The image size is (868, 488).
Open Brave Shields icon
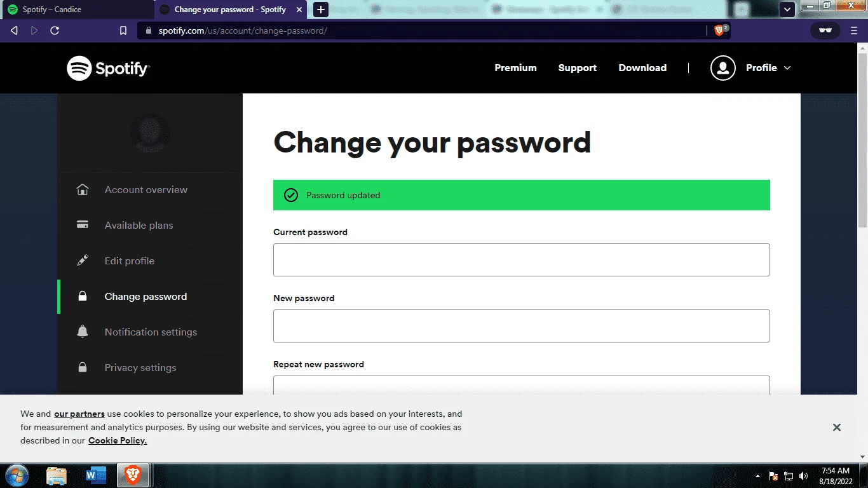[721, 30]
